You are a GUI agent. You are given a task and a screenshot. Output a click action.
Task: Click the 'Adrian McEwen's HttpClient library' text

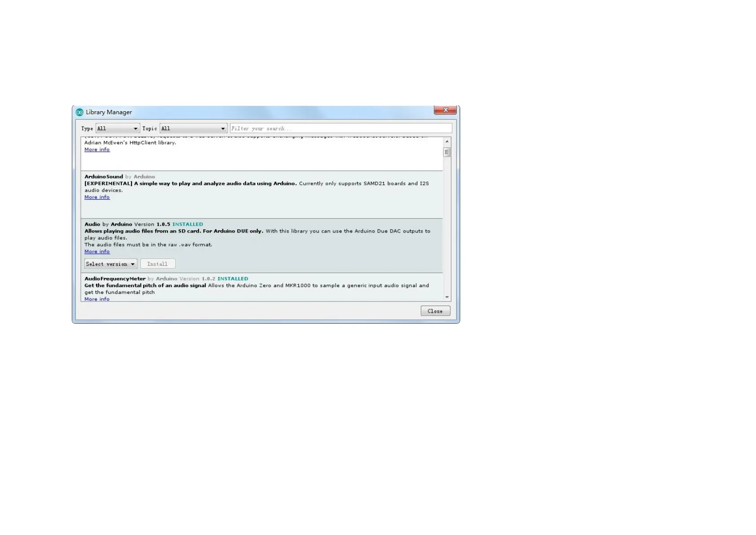coord(130,143)
